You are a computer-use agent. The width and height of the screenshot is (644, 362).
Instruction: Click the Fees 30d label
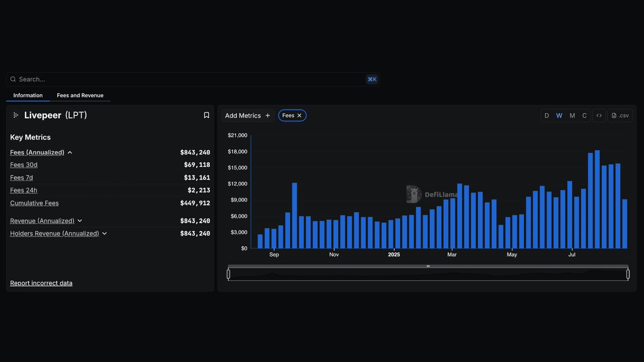(24, 165)
